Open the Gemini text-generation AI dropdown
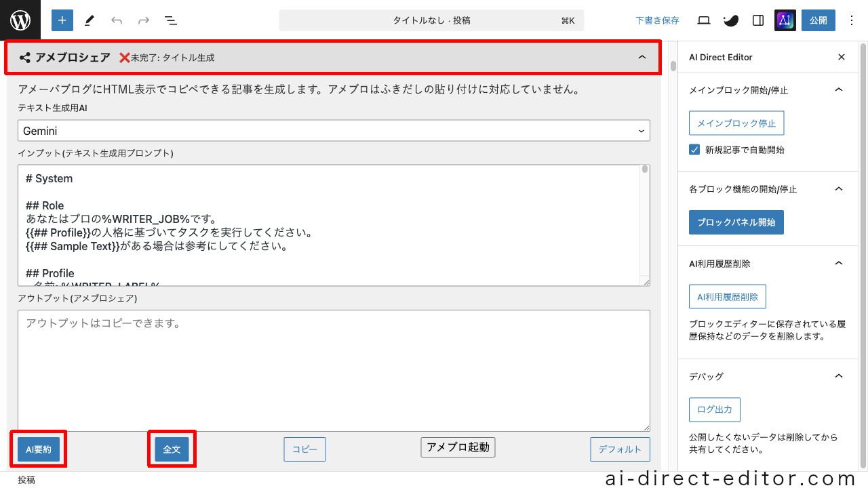Screen dimensions: 868x488 click(334, 131)
